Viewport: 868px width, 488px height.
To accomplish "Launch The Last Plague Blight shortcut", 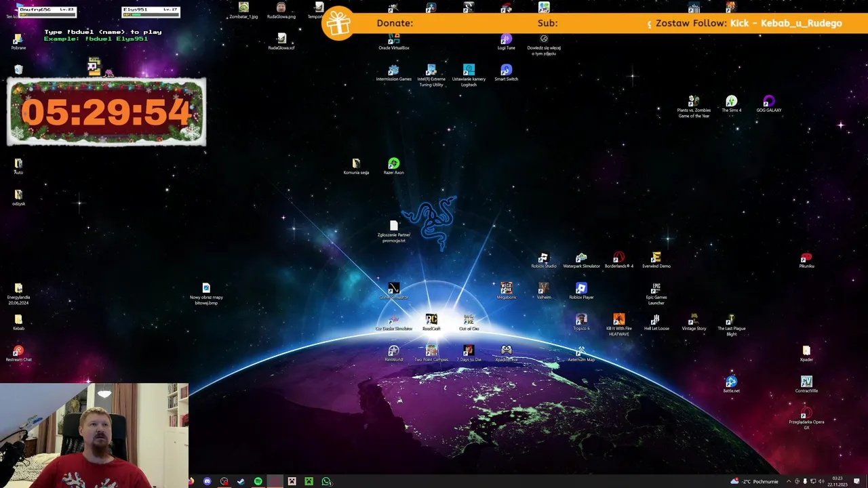I will click(731, 325).
